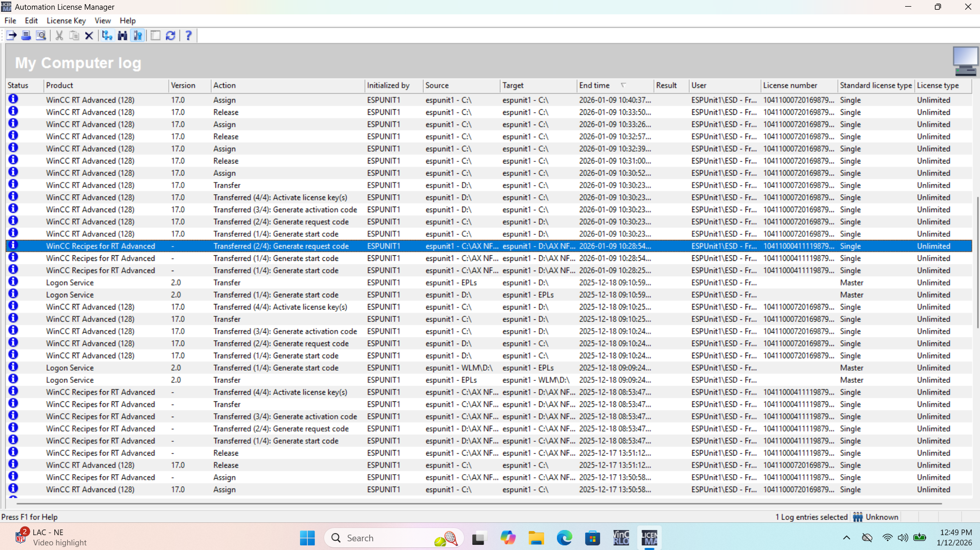Click the binoculars Find icon
The height and width of the screenshot is (550, 980).
point(122,35)
